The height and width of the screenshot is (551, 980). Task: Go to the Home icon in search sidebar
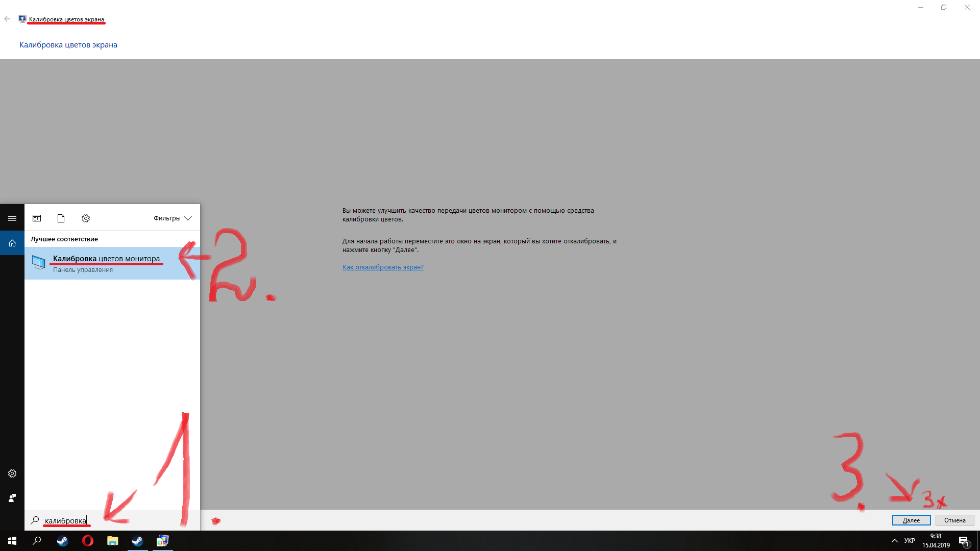12,243
